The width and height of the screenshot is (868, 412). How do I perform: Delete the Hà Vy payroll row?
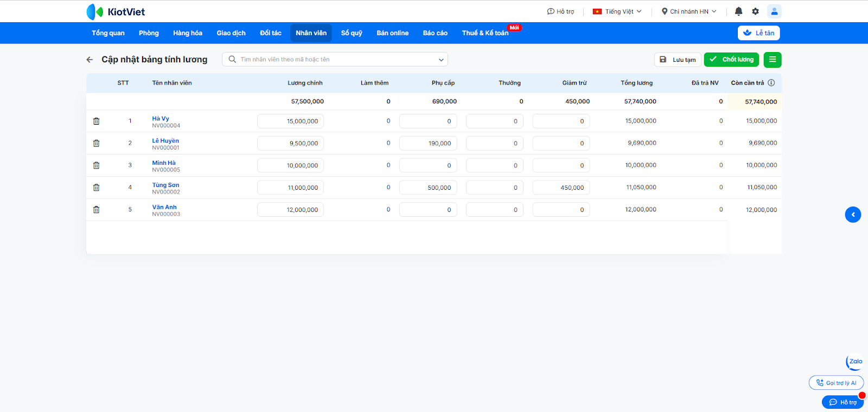pyautogui.click(x=96, y=121)
